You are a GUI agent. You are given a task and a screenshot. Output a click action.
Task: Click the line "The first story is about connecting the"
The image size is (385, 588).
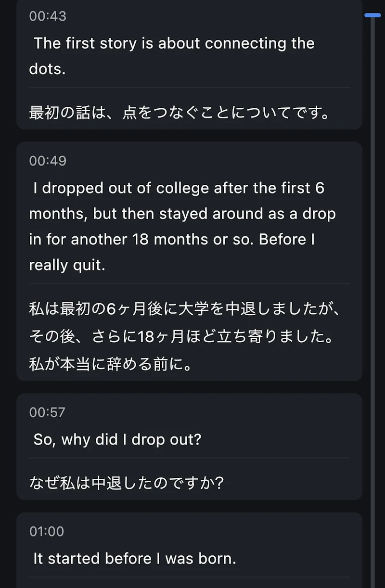click(174, 43)
